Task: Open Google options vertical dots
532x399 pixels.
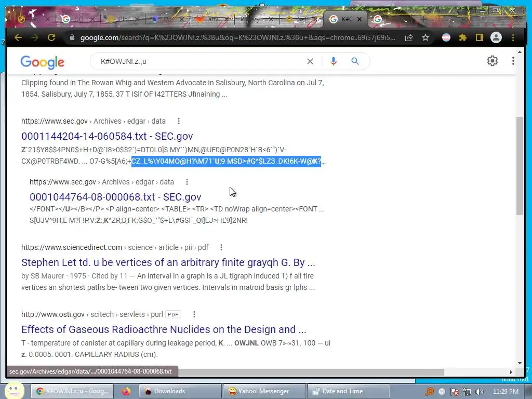Action: click(x=513, y=61)
